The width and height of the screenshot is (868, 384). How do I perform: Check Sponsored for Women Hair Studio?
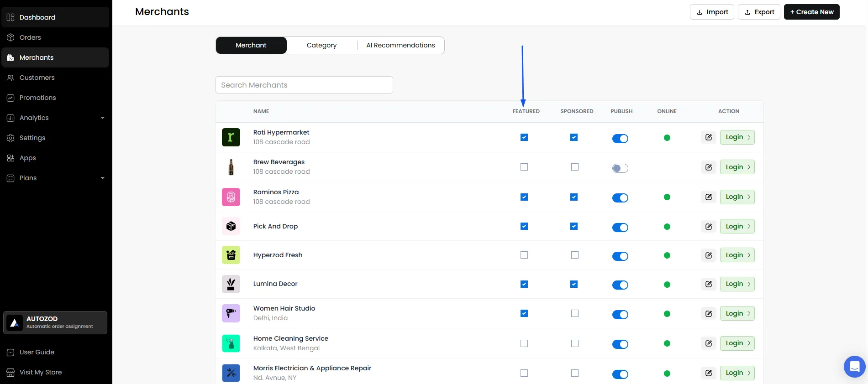(x=575, y=313)
